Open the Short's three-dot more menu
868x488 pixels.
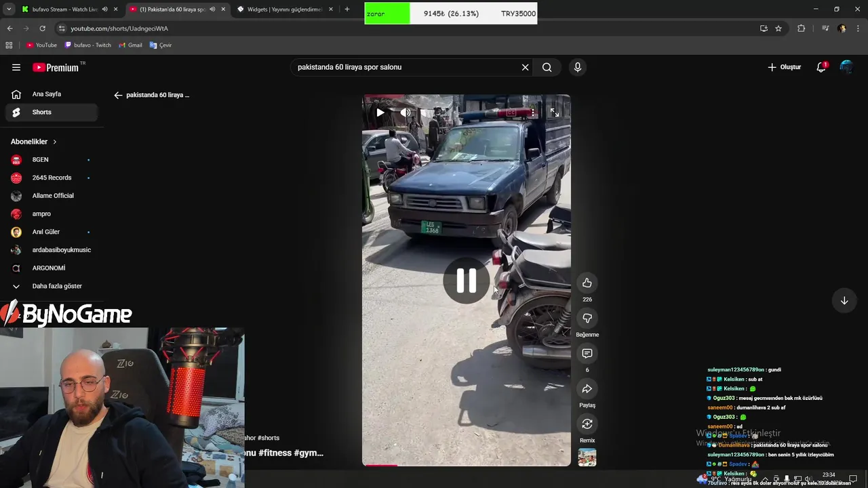(533, 113)
